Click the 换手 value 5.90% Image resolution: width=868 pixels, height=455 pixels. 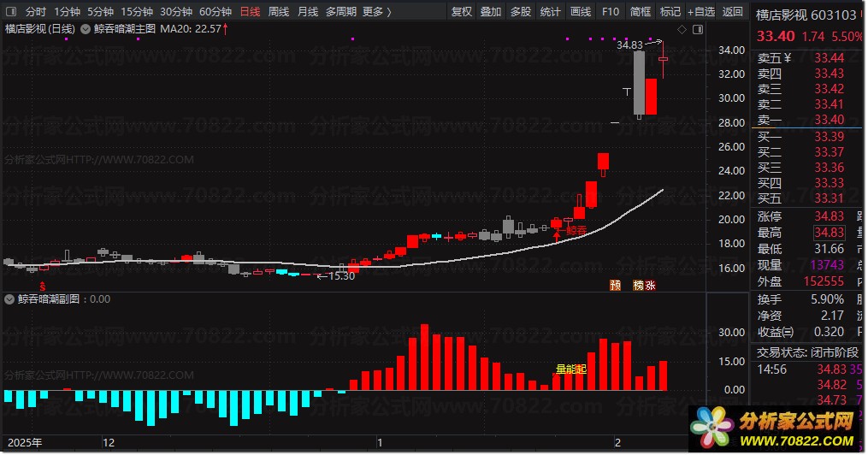tap(827, 299)
